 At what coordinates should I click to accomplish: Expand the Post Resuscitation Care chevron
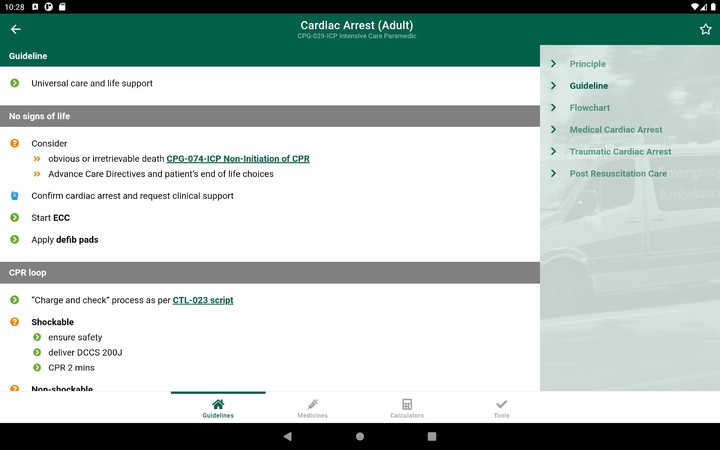tap(553, 174)
